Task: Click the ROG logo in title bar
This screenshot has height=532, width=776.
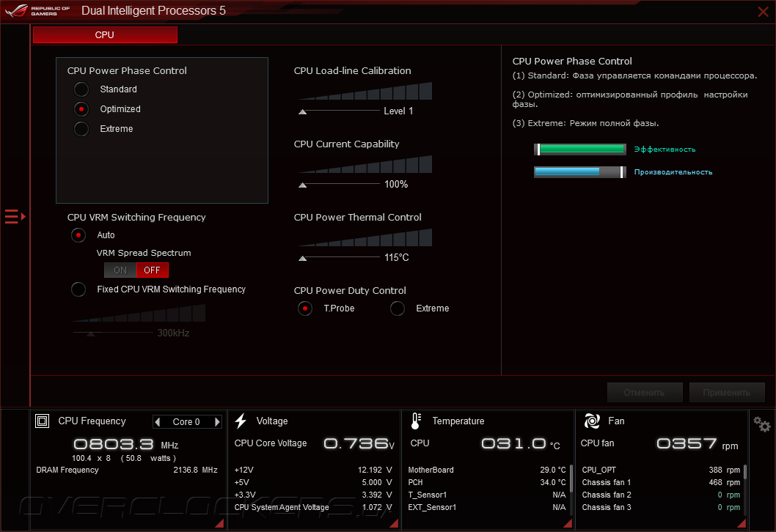Action: coord(17,10)
